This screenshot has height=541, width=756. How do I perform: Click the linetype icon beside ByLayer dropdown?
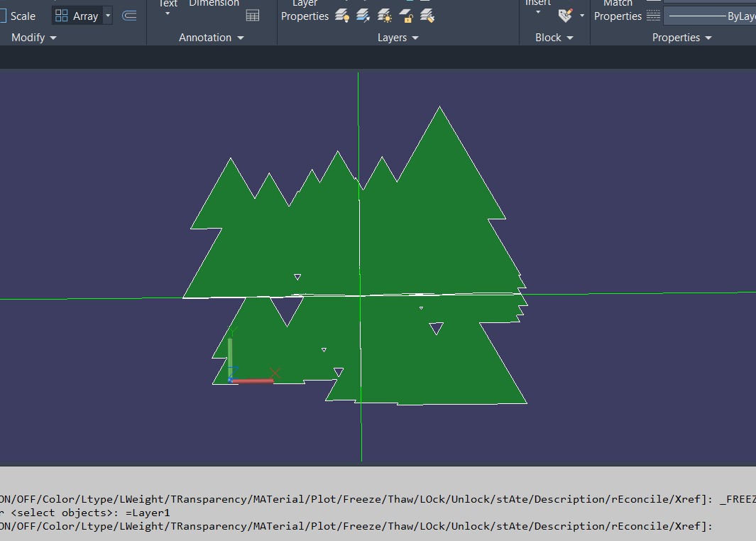click(x=653, y=16)
